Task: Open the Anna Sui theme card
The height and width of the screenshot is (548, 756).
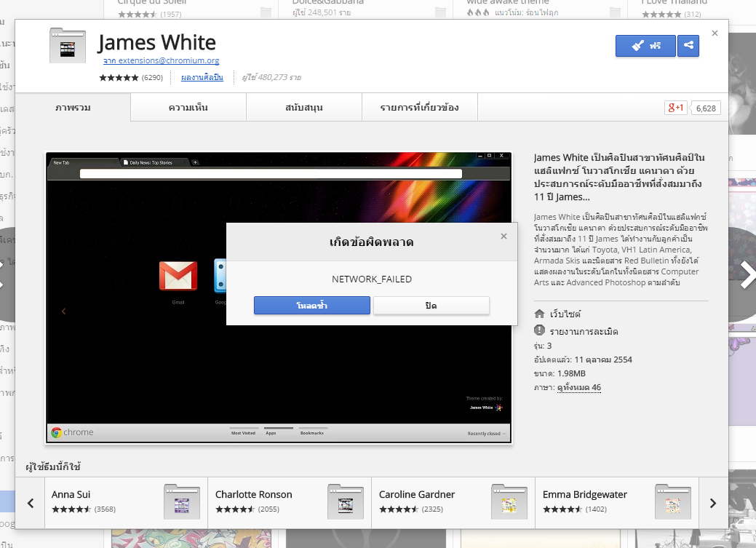Action: tap(127, 503)
